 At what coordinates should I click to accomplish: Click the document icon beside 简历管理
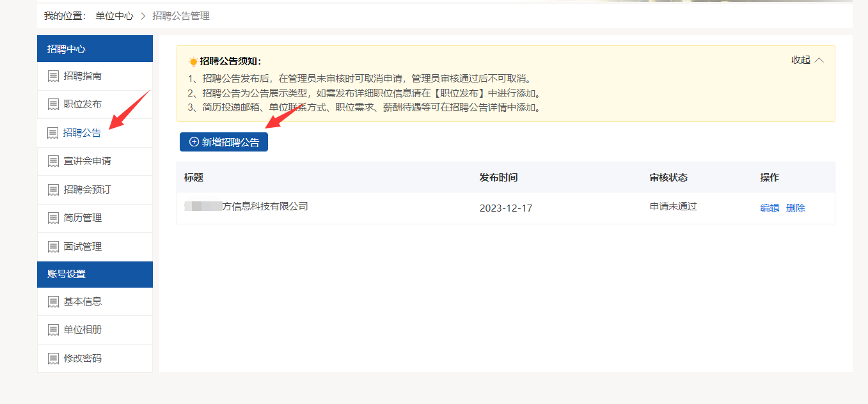pyautogui.click(x=53, y=219)
